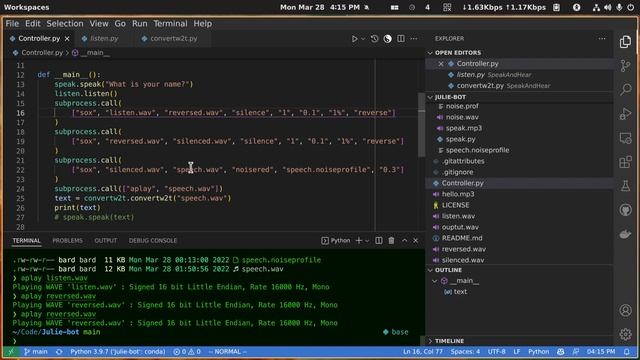
Task: Open editor More Actions ellipsis
Action: [x=414, y=39]
